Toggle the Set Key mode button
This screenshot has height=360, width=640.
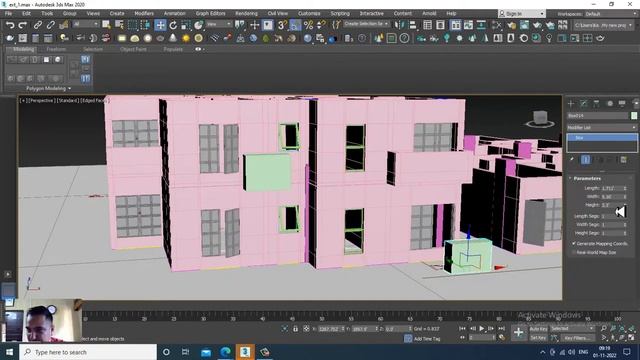[538, 338]
